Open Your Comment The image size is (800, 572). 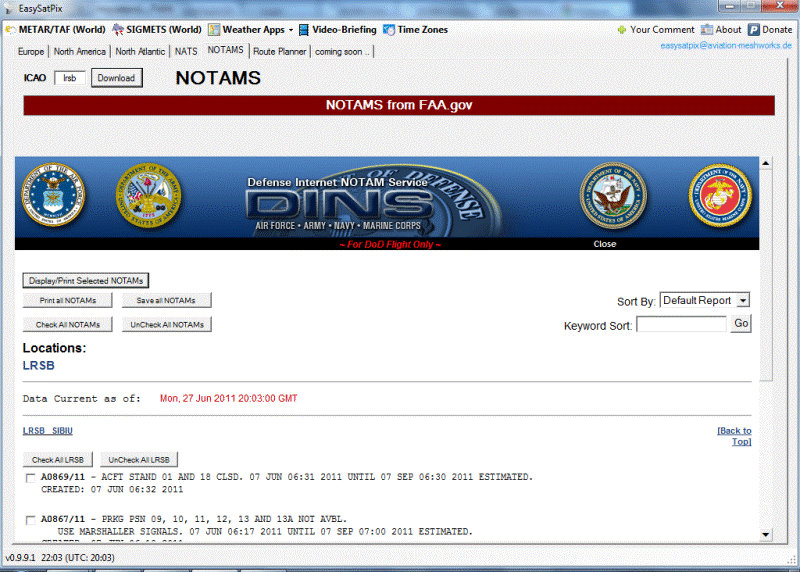(662, 30)
